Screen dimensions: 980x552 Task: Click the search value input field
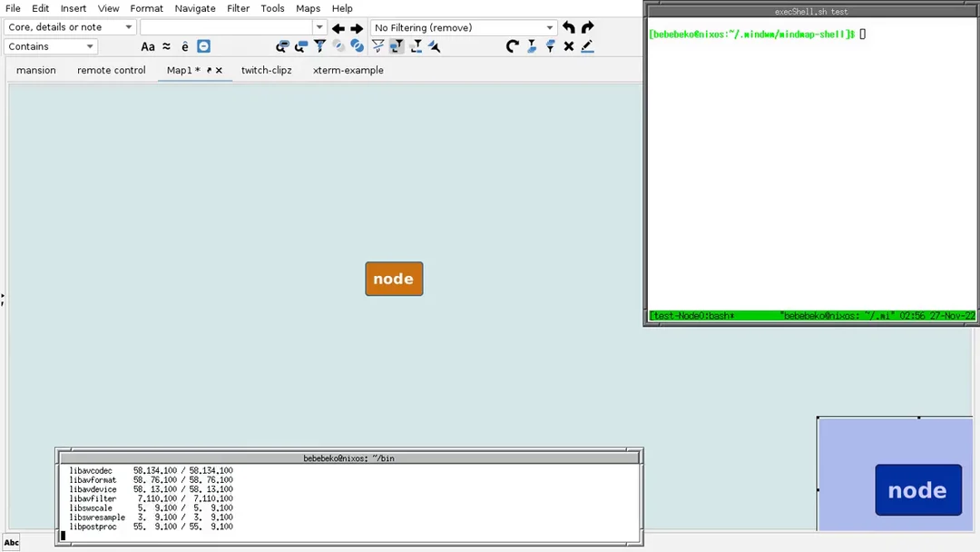coord(226,27)
